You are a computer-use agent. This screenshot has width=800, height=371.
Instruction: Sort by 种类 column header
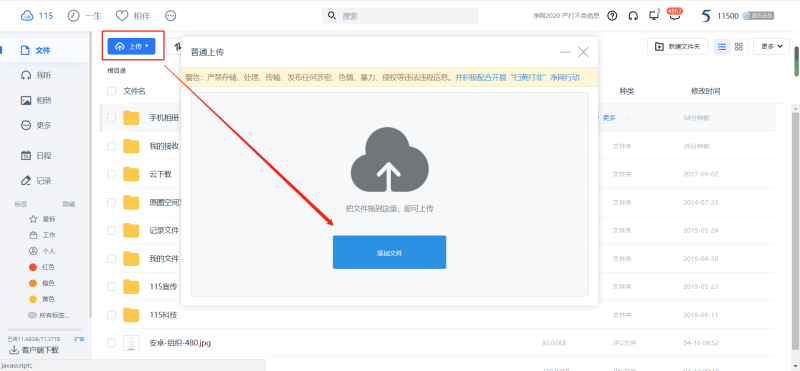(x=627, y=91)
